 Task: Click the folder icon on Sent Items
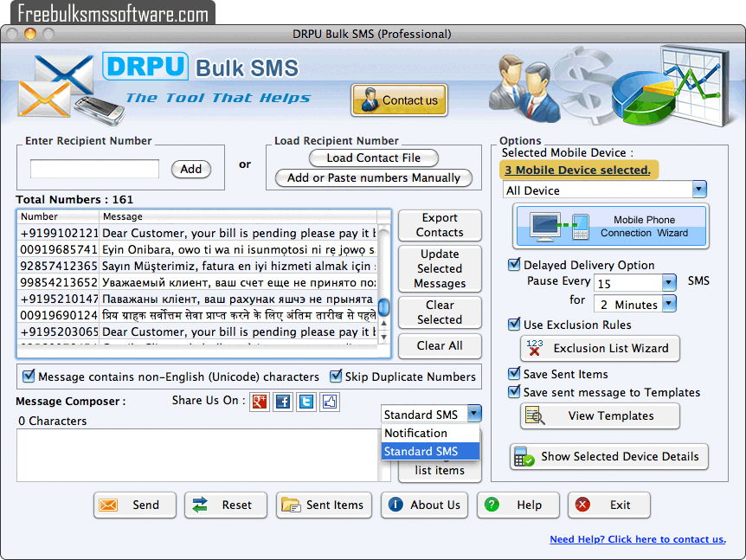click(x=291, y=505)
